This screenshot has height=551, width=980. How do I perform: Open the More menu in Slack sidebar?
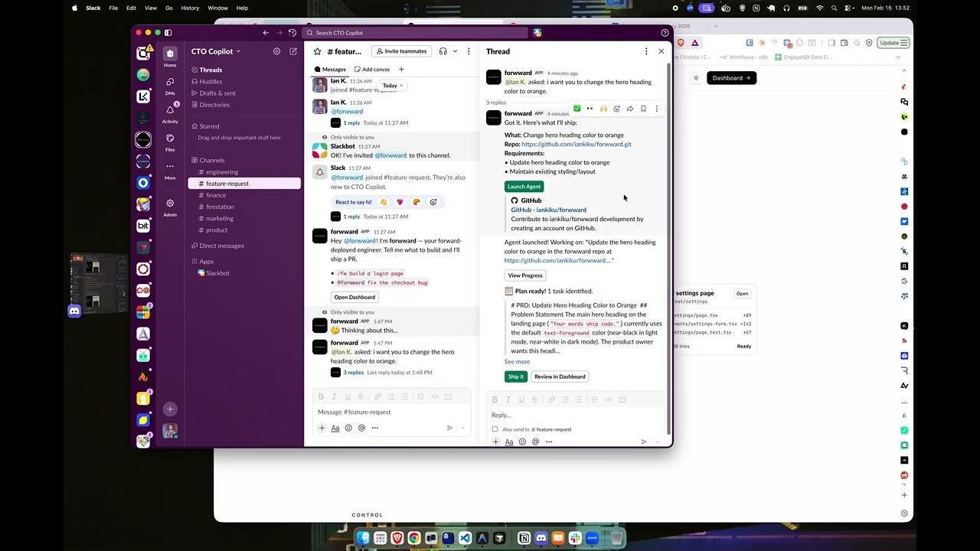tap(170, 170)
